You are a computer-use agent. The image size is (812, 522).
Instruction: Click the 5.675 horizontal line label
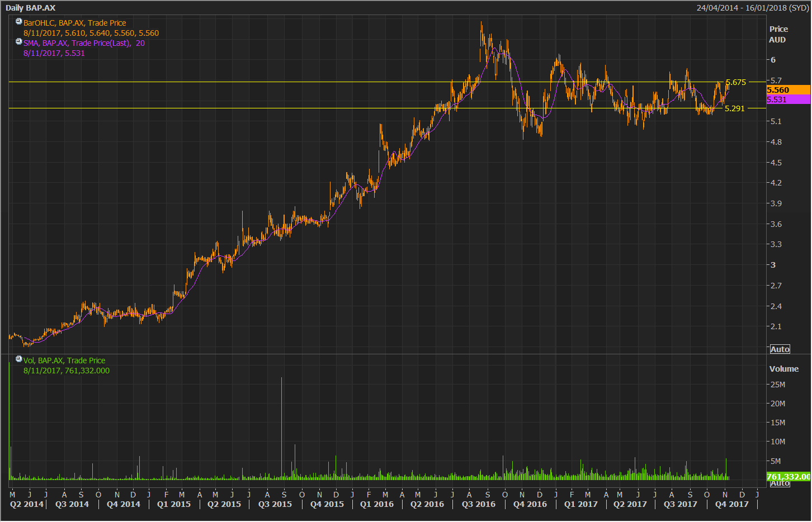point(735,82)
